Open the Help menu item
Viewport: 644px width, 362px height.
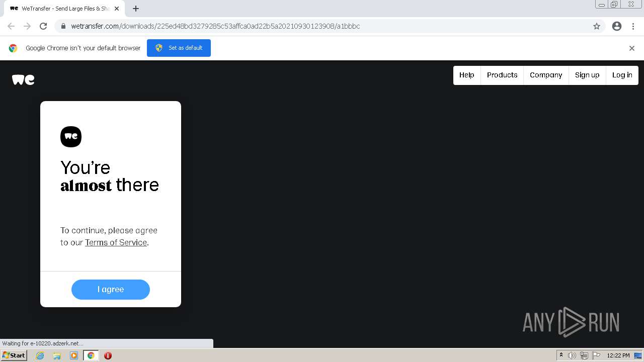(467, 75)
